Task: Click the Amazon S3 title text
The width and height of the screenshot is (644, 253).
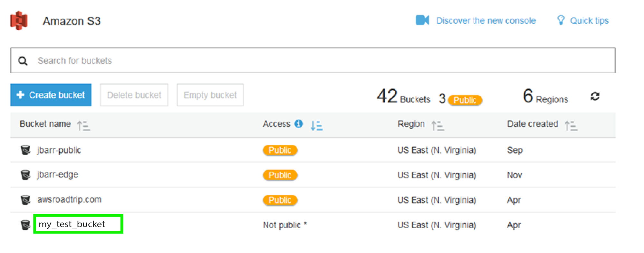Action: (72, 21)
